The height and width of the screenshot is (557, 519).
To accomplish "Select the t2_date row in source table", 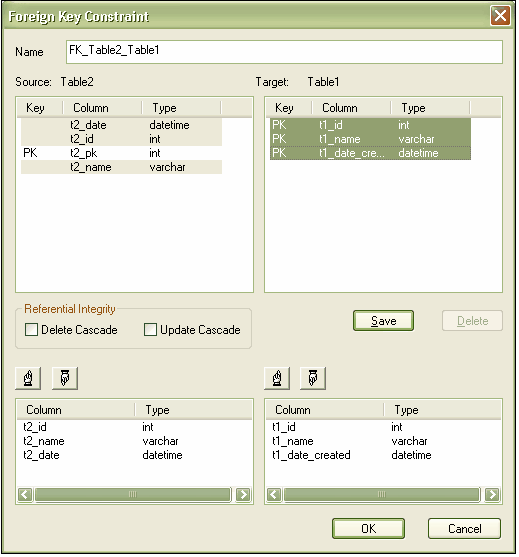I will (x=121, y=125).
